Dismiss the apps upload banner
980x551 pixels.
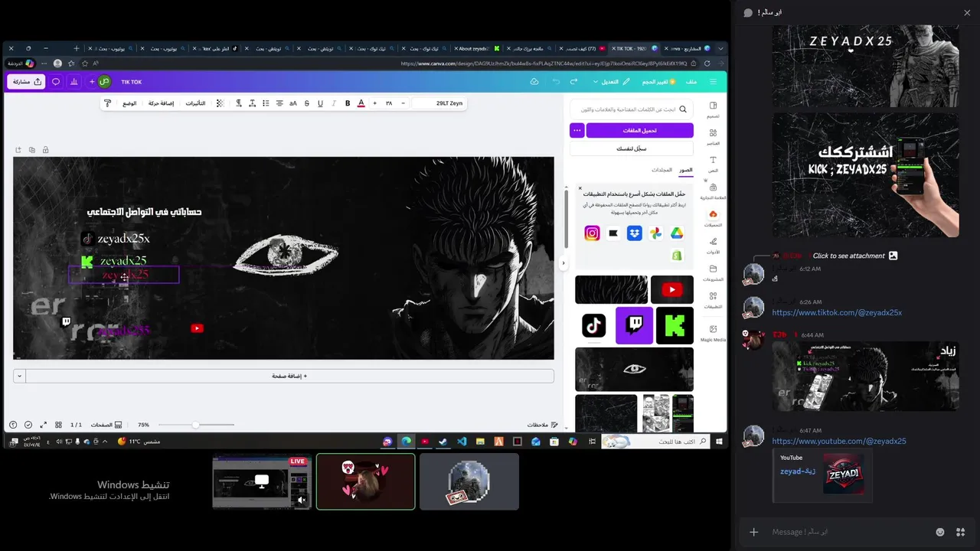pos(580,188)
